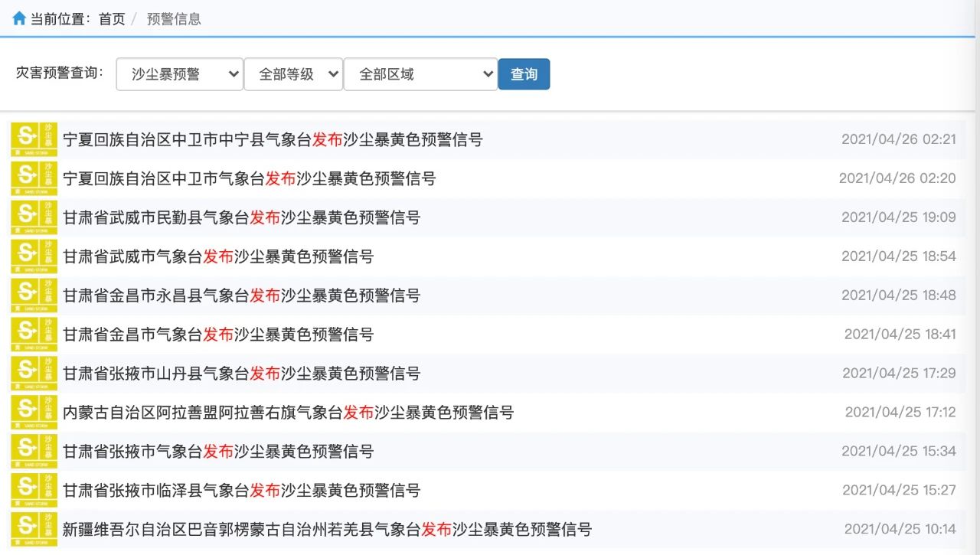Click sandstorm icon beside 金昌市永昌县 warning
980x555 pixels.
(x=34, y=295)
